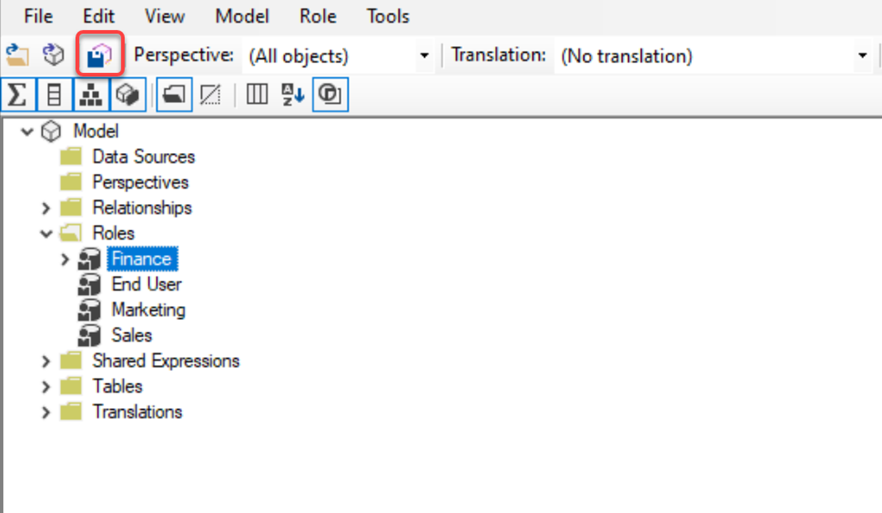Screen dimensions: 882x513
Task: Open the Tools menu
Action: click(x=387, y=16)
